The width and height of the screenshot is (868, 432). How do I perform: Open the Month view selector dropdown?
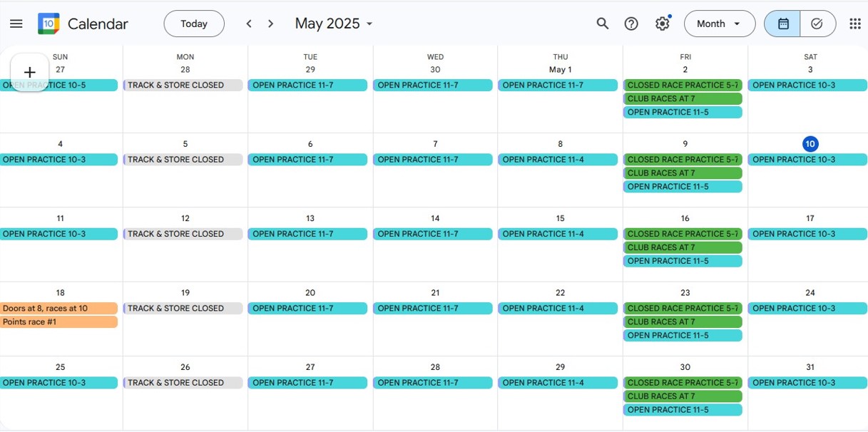tap(720, 24)
